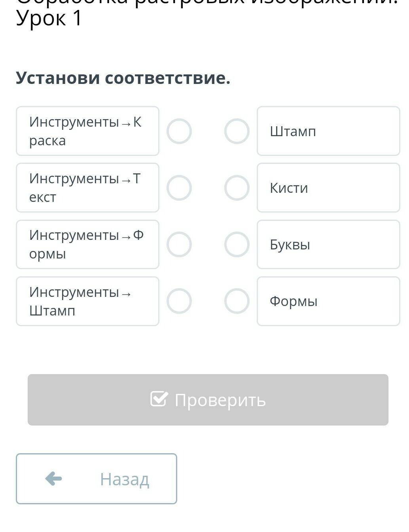Click the checkmark icon on Проверить

tap(159, 399)
